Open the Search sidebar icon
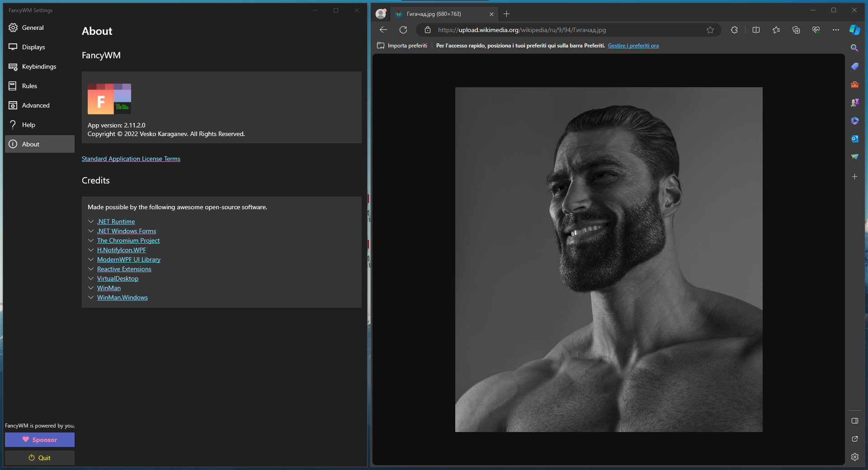 [x=854, y=48]
